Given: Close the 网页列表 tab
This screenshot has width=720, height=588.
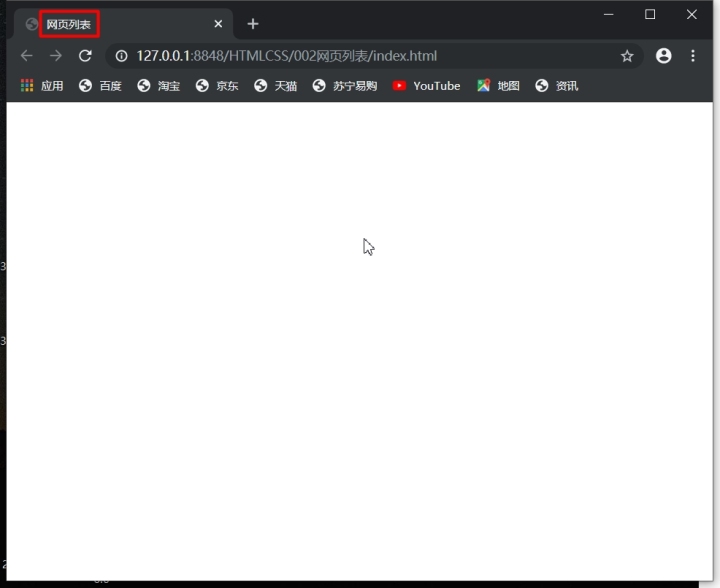Looking at the screenshot, I should (x=218, y=24).
